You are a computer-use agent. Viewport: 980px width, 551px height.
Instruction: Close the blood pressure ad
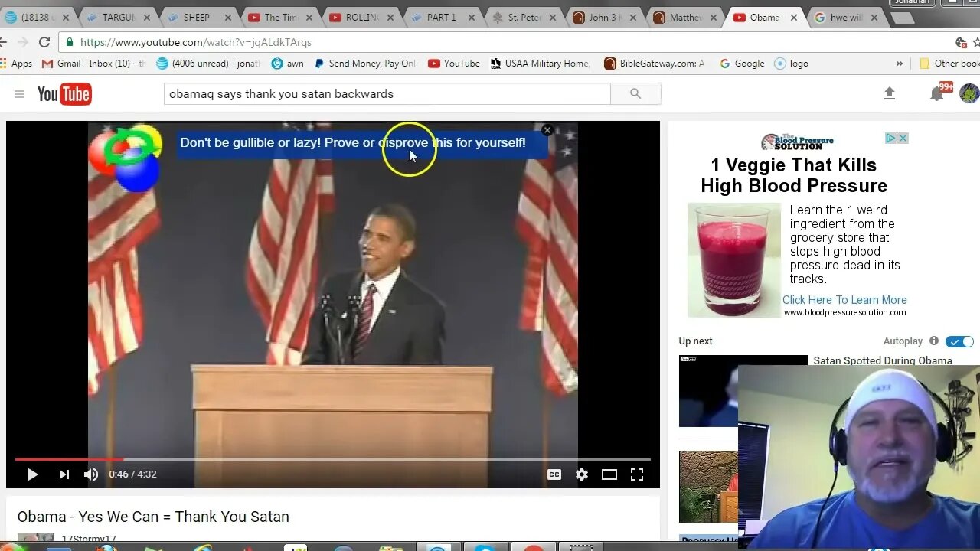(x=903, y=139)
